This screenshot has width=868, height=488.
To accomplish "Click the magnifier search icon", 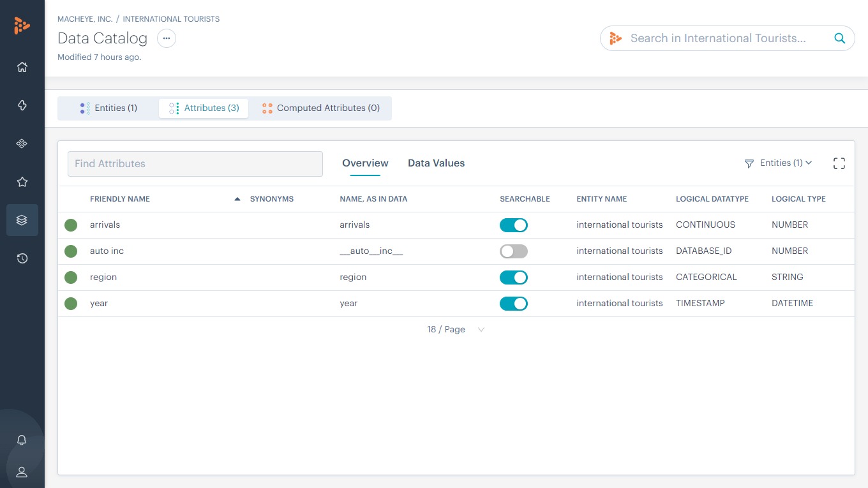I will click(x=840, y=38).
